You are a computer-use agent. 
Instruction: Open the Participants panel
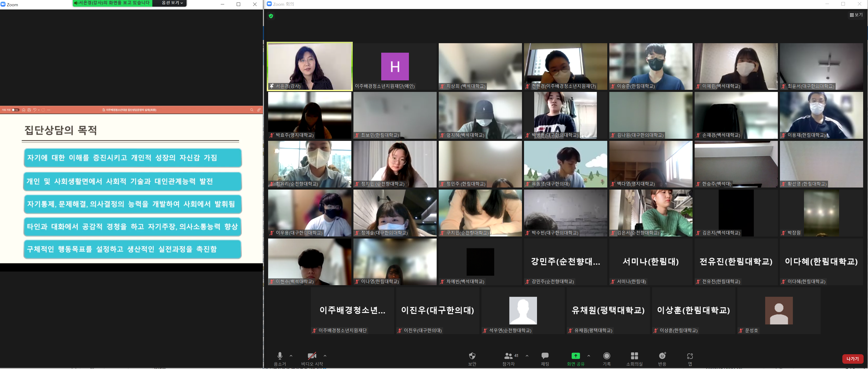pyautogui.click(x=509, y=356)
